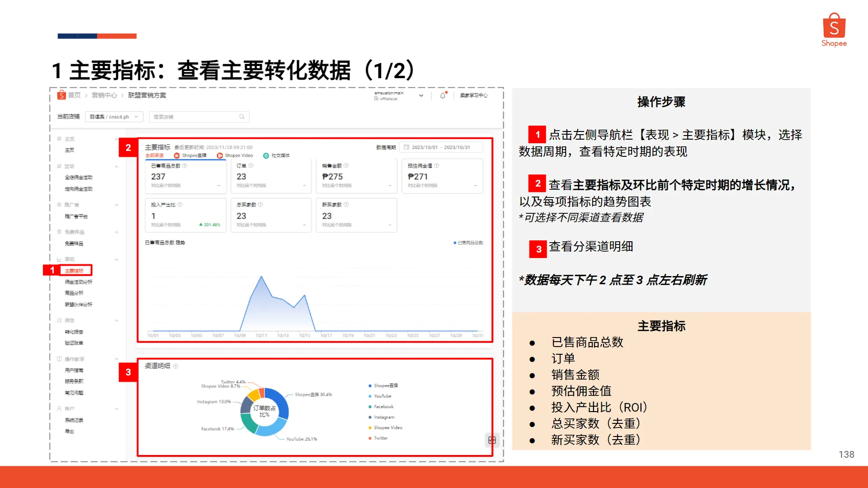Click the export icon below the 渠道明细 chart
Image resolution: width=868 pixels, height=488 pixels.
coord(491,440)
